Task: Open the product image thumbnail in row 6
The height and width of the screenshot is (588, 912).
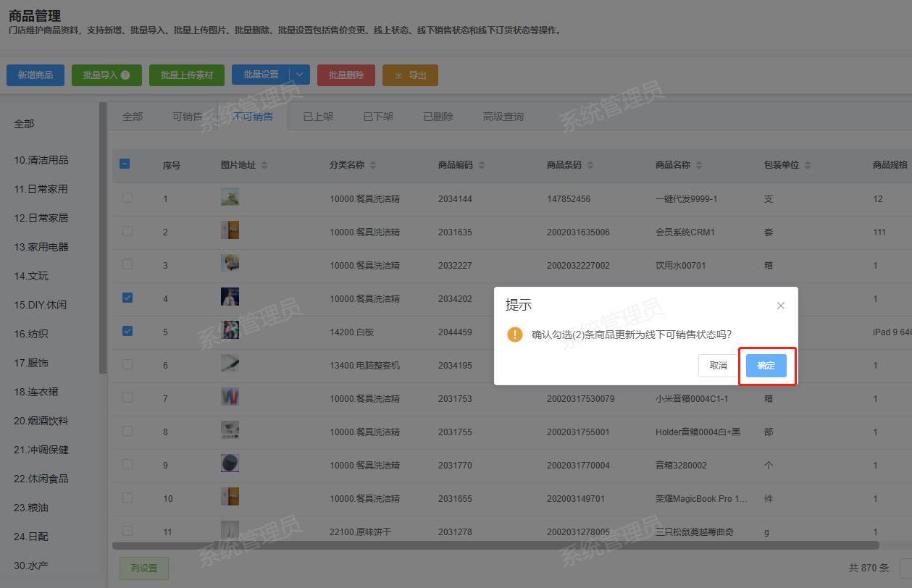Action: [230, 364]
